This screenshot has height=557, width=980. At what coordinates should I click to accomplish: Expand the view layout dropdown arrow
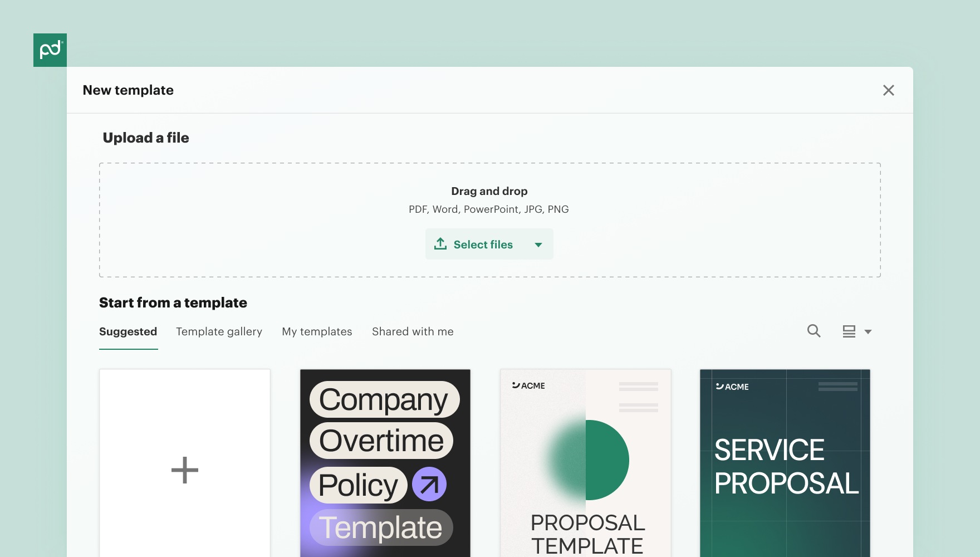point(868,332)
